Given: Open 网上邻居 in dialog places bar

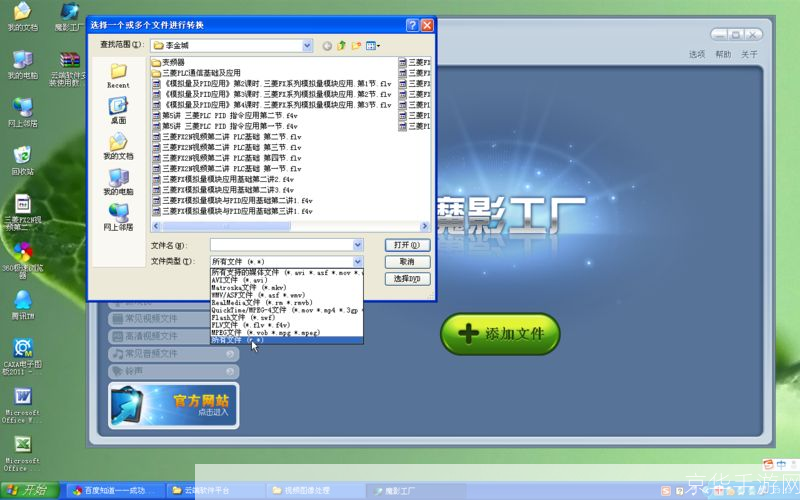Looking at the screenshot, I should 118,217.
